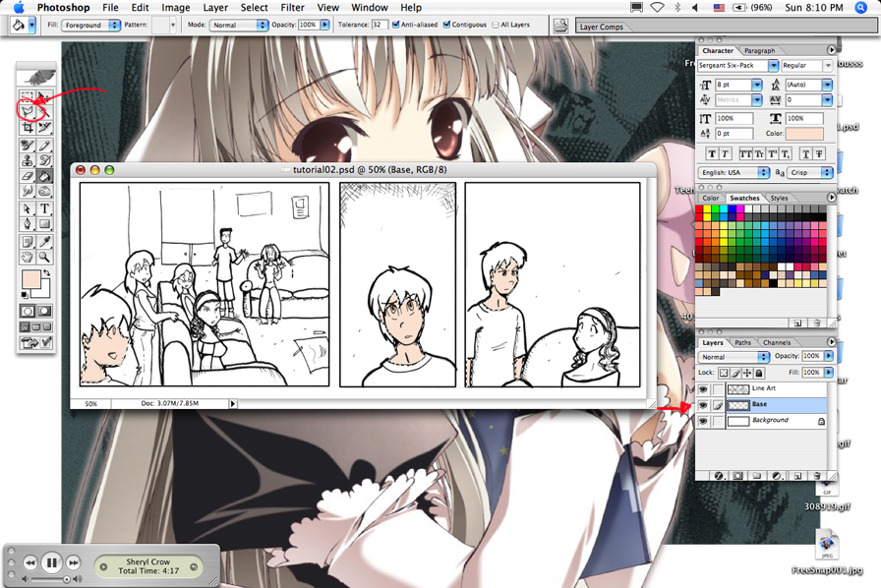Hide the Background layer
Image resolution: width=881 pixels, height=588 pixels.
pos(703,421)
